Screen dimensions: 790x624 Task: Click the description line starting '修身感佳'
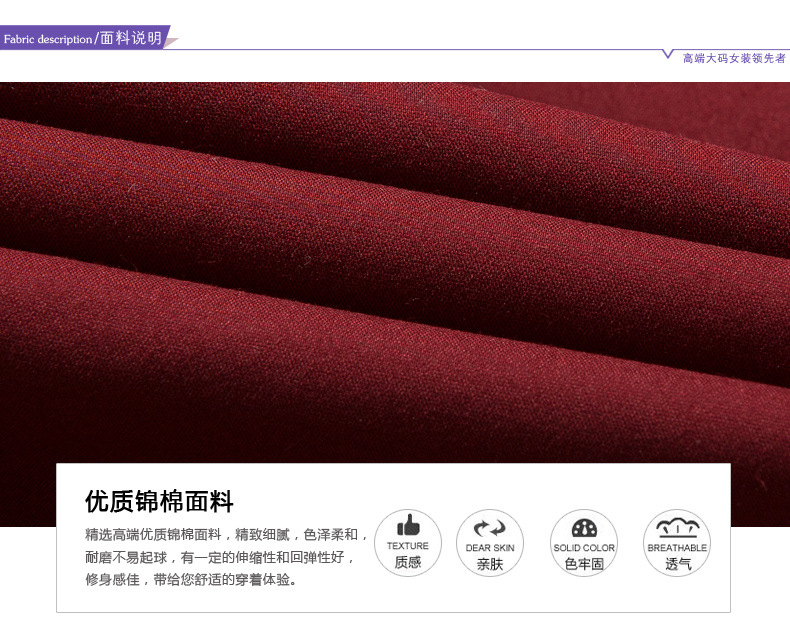(191, 580)
